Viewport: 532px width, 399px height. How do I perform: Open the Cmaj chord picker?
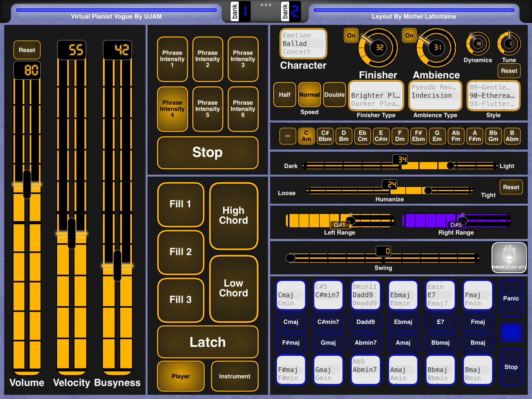coord(291,295)
